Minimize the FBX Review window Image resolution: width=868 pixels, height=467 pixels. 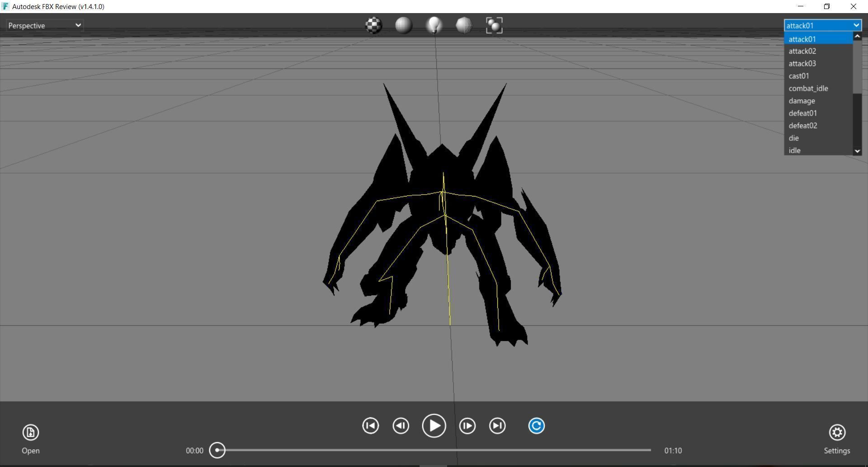click(801, 6)
